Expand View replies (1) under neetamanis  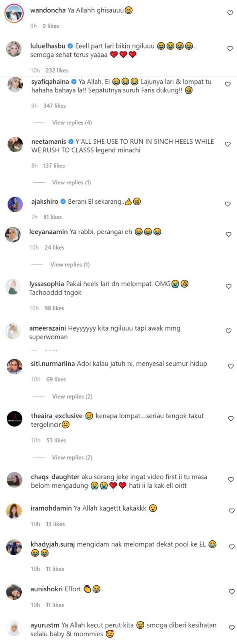(72, 182)
